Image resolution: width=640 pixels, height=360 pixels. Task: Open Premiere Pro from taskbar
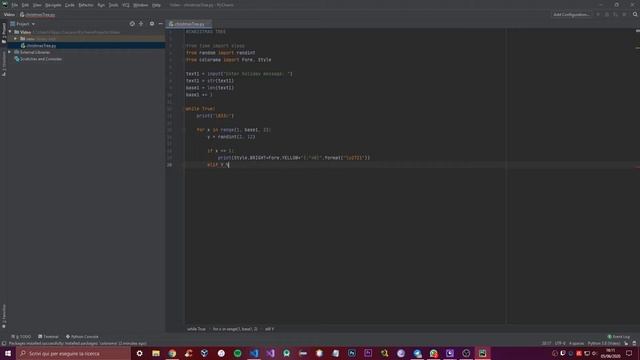pos(368,353)
